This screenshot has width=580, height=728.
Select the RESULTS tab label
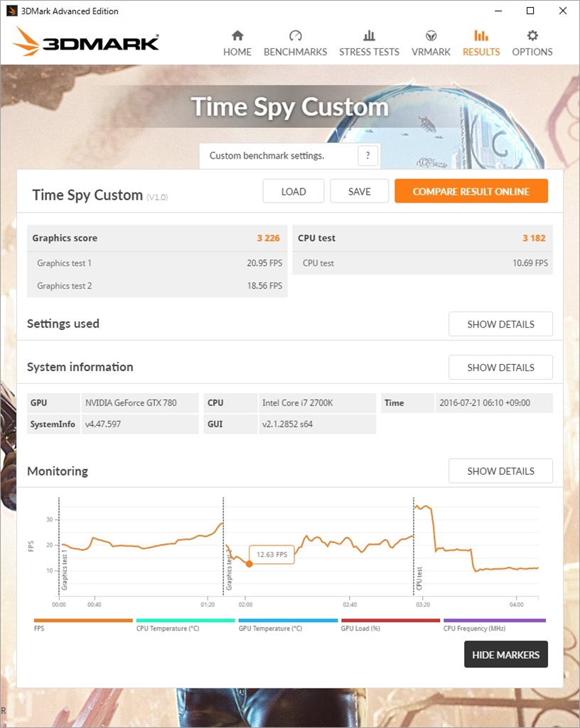click(481, 52)
